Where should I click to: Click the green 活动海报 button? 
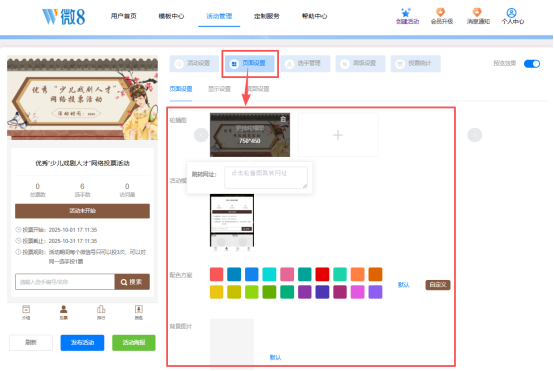pos(134,343)
